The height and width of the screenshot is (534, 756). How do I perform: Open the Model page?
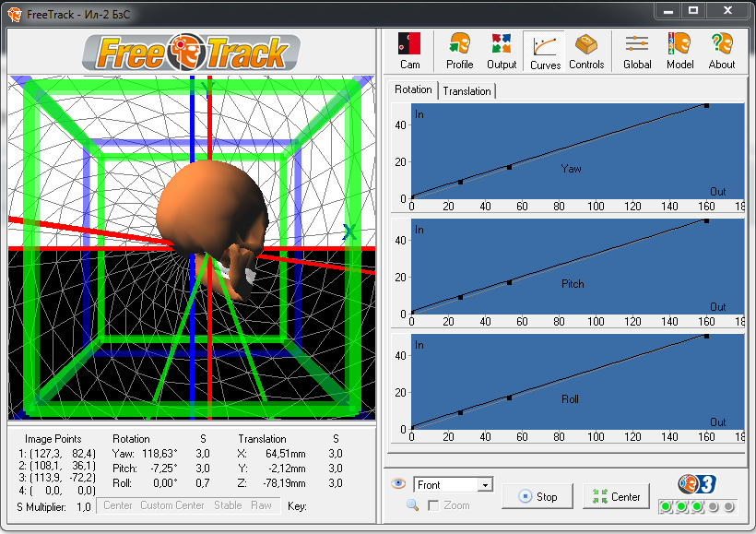(x=679, y=51)
